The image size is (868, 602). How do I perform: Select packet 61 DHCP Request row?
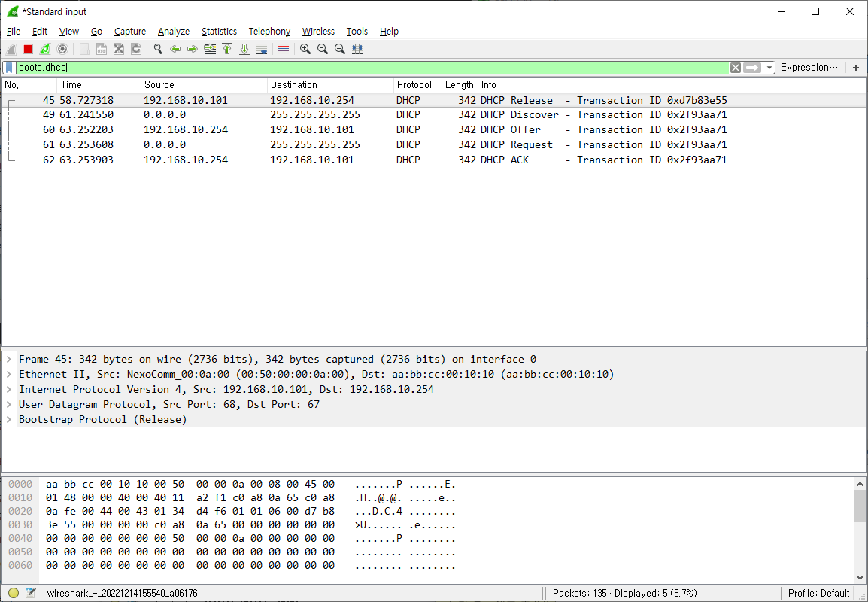(434, 144)
